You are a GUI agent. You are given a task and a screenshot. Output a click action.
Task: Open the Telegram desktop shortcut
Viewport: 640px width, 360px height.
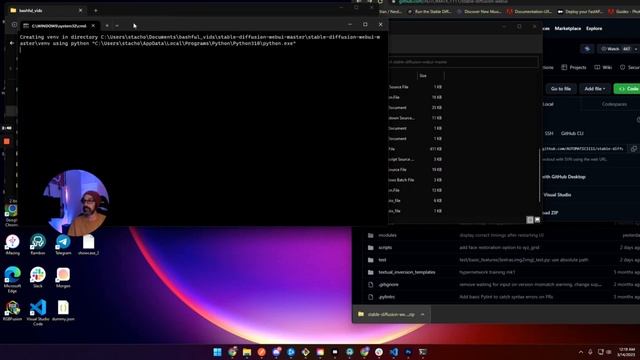pos(63,244)
